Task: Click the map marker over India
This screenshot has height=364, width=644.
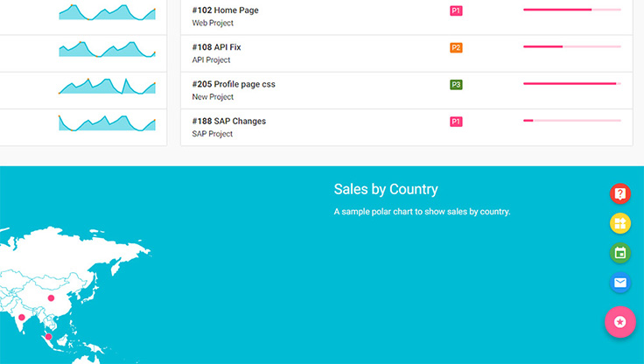Action: [22, 318]
